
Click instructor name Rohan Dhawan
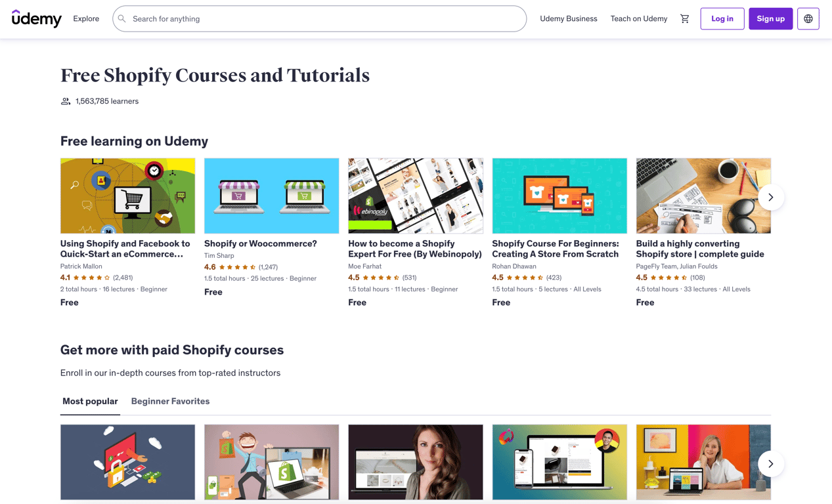click(x=514, y=266)
